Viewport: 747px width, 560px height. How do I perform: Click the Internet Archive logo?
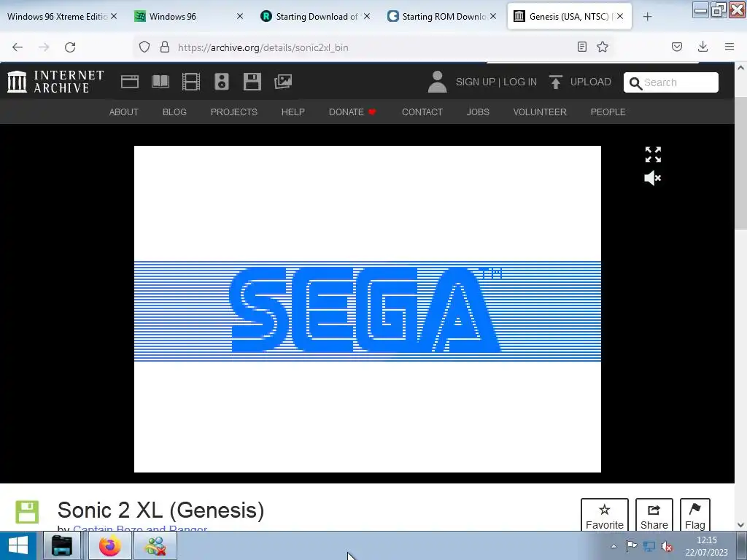tap(56, 82)
